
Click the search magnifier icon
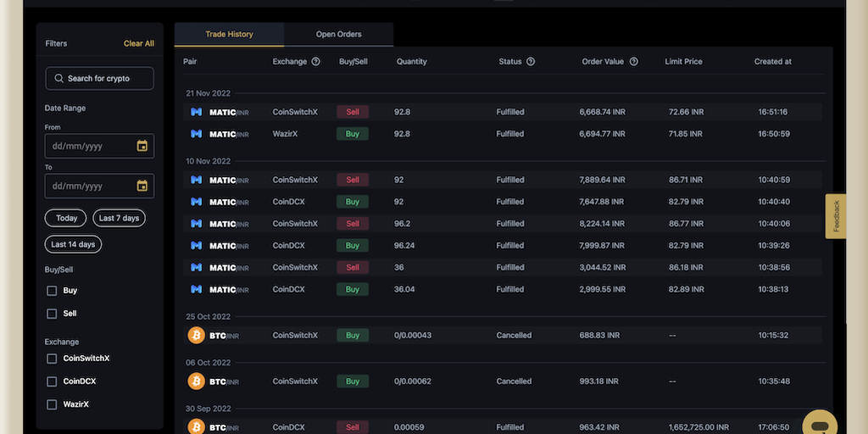(x=58, y=79)
